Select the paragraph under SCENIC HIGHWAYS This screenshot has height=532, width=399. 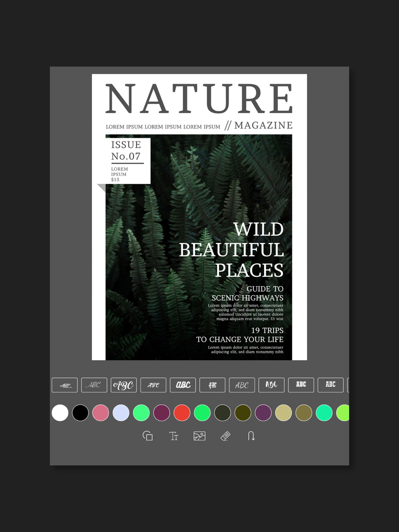pyautogui.click(x=245, y=312)
